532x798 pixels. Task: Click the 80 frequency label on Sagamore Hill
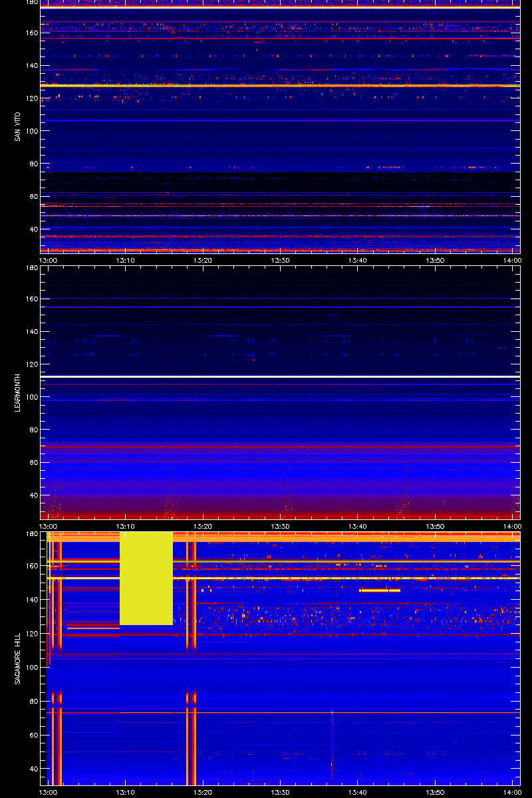[x=33, y=701]
